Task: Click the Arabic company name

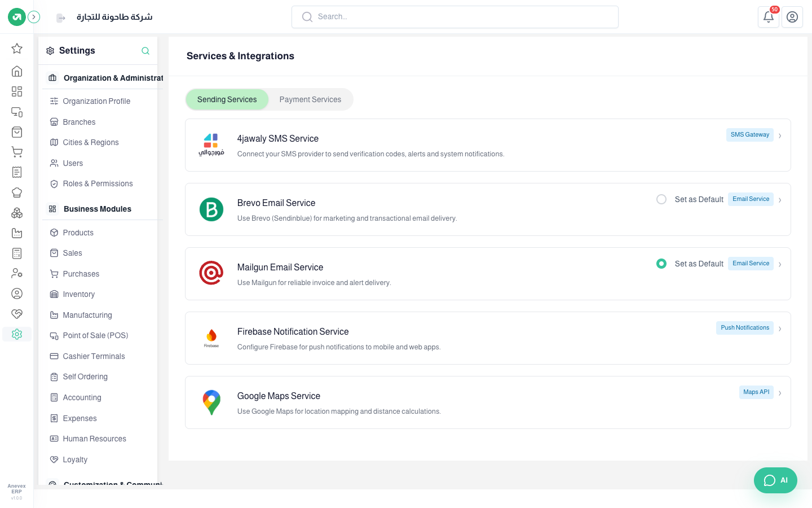Action: (114, 17)
